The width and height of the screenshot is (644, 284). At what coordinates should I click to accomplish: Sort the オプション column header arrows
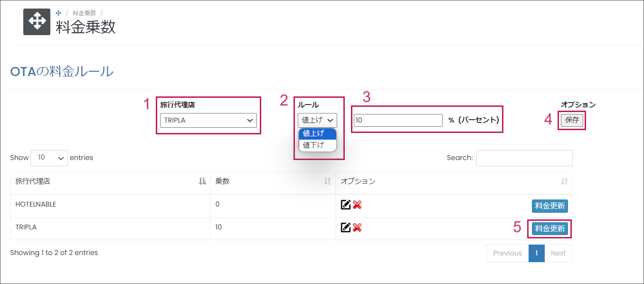click(x=564, y=181)
